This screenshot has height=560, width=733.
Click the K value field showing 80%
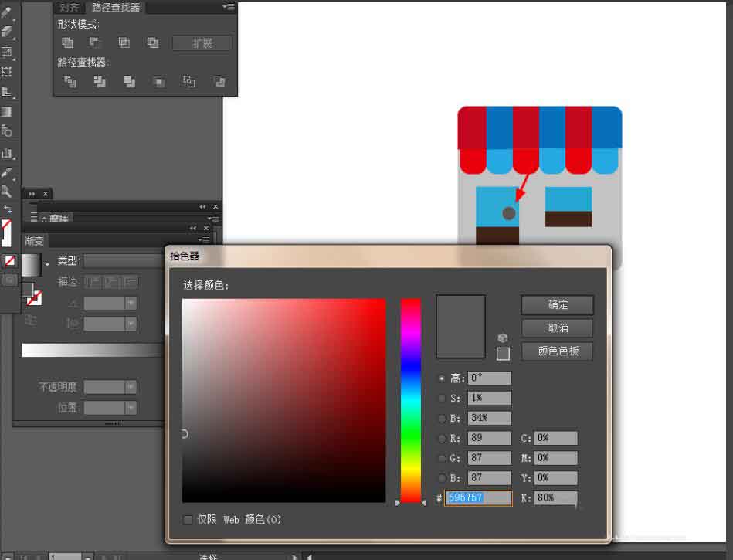click(x=556, y=497)
